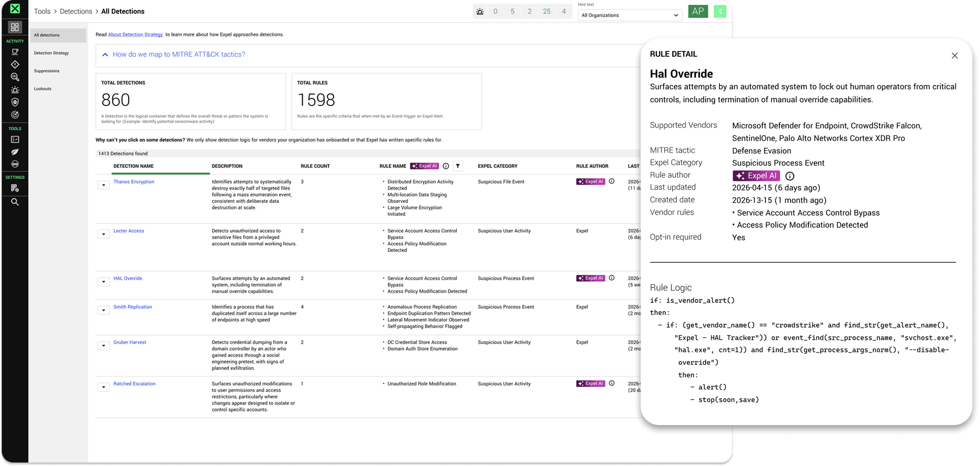The image size is (980, 466).
Task: Close the Rule Detail panel
Action: pos(954,55)
